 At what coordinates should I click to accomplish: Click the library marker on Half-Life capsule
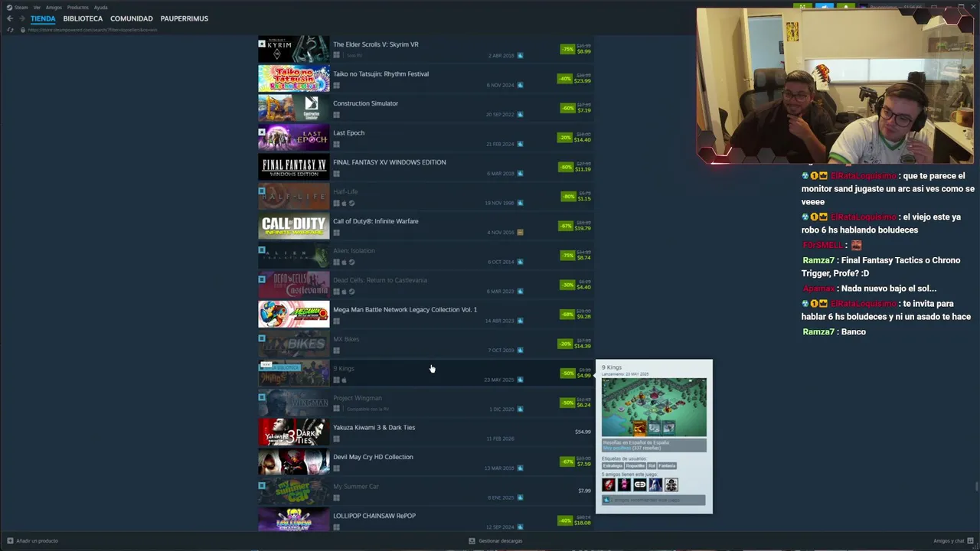click(x=262, y=191)
